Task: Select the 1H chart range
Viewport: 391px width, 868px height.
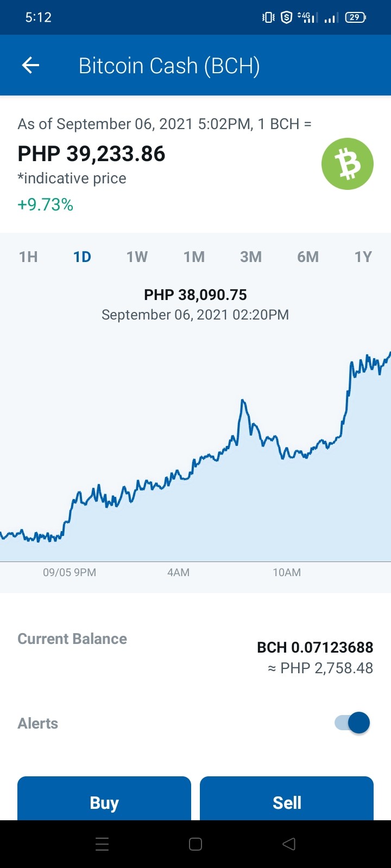Action: click(x=28, y=257)
